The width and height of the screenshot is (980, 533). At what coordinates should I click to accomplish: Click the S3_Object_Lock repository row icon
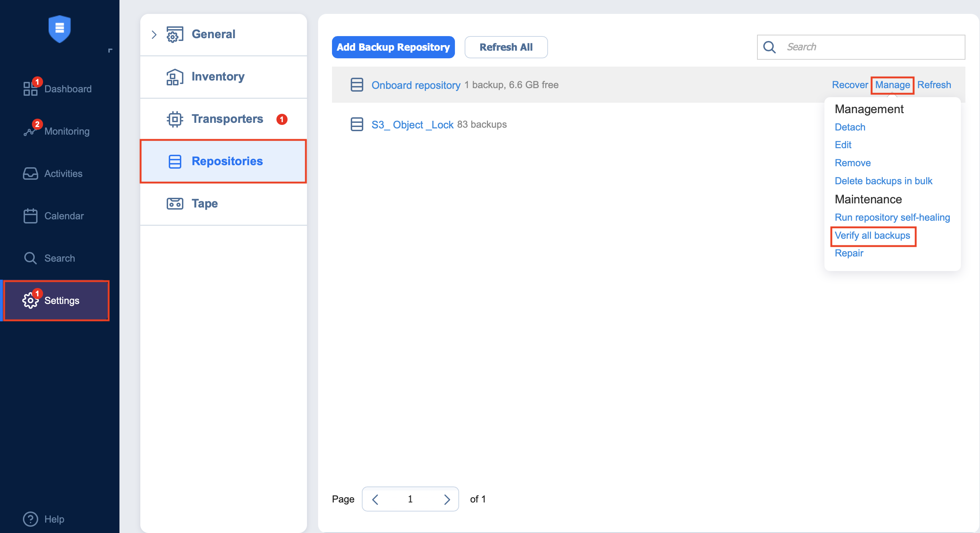coord(356,124)
